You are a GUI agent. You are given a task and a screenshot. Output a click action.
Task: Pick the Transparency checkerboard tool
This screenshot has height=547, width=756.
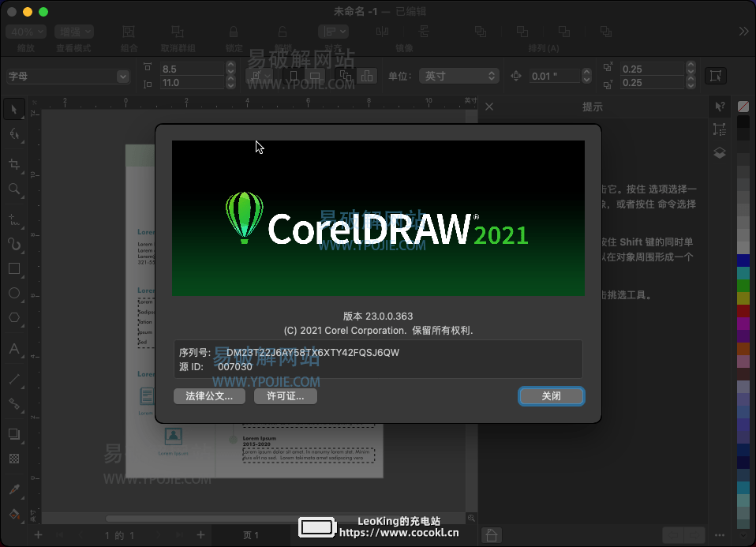(x=14, y=459)
